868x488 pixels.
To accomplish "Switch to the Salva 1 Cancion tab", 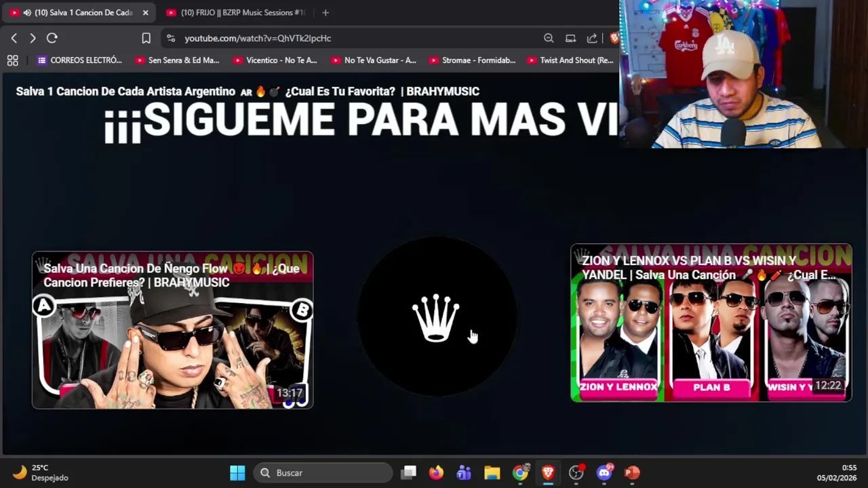I will 79,13.
